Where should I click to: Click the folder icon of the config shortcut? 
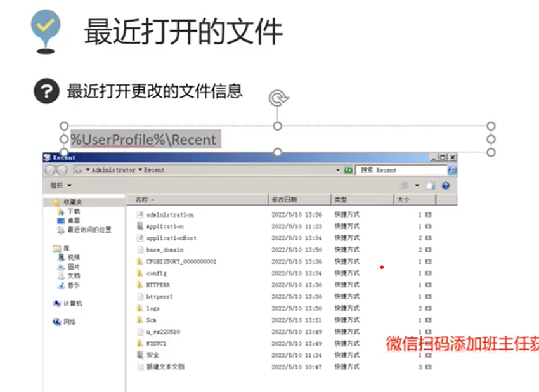pos(140,273)
